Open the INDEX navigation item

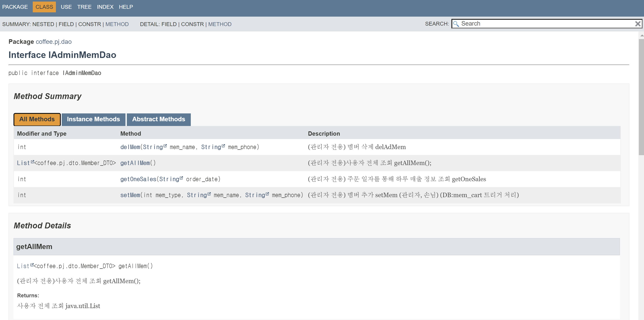coord(105,7)
